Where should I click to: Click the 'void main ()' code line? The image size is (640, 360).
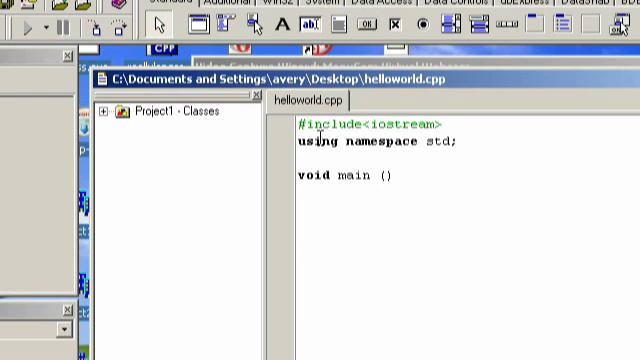(345, 176)
